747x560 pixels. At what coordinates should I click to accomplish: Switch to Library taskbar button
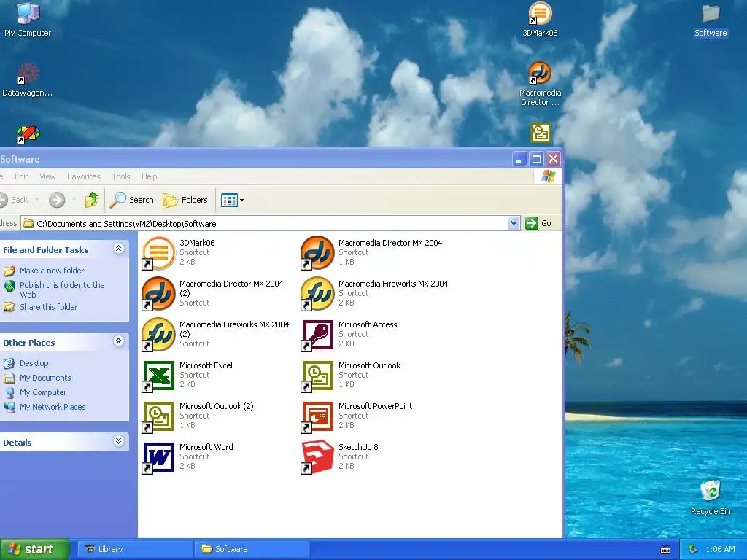click(x=135, y=549)
